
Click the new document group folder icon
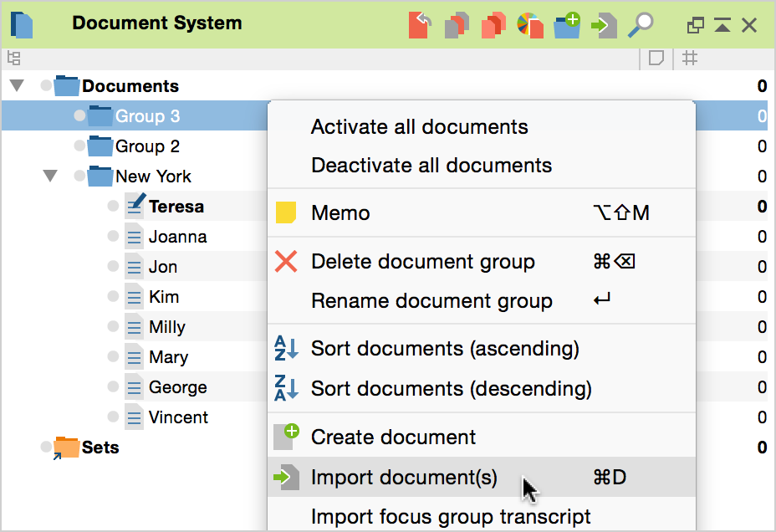pyautogui.click(x=567, y=24)
